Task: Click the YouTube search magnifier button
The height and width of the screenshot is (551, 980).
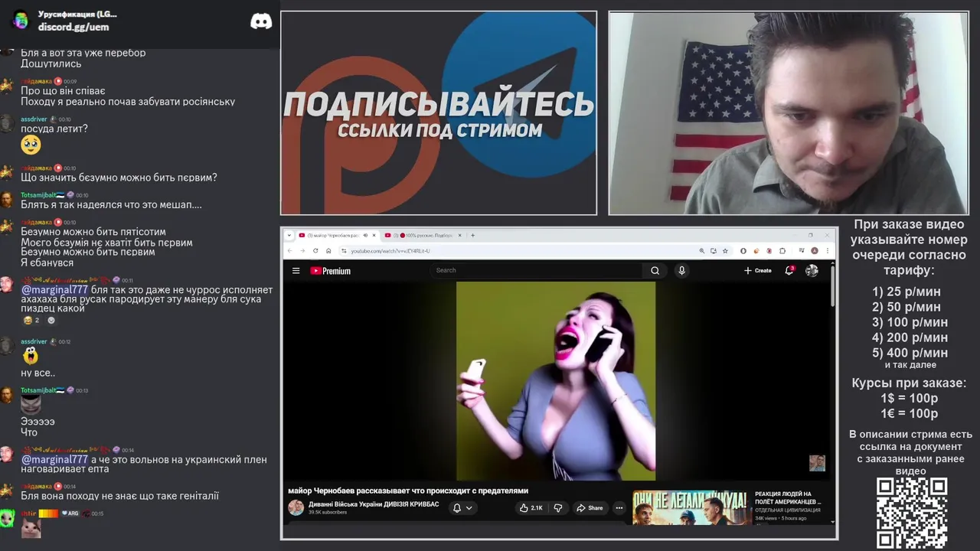Action: tap(655, 270)
